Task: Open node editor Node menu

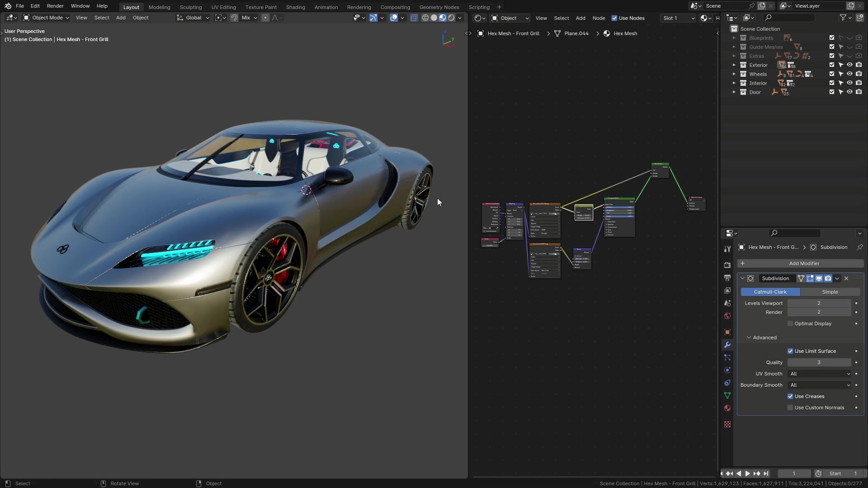Action: coord(599,18)
